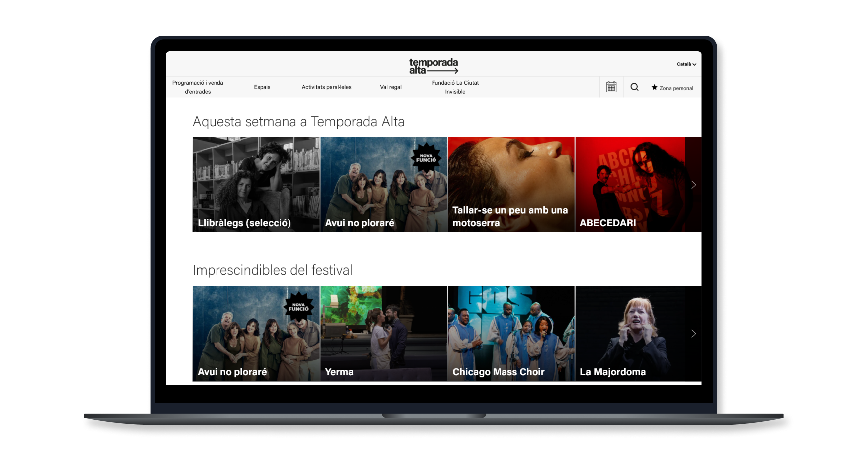Open the Chicago Mass Choir card
The width and height of the screenshot is (868, 461).
[510, 333]
